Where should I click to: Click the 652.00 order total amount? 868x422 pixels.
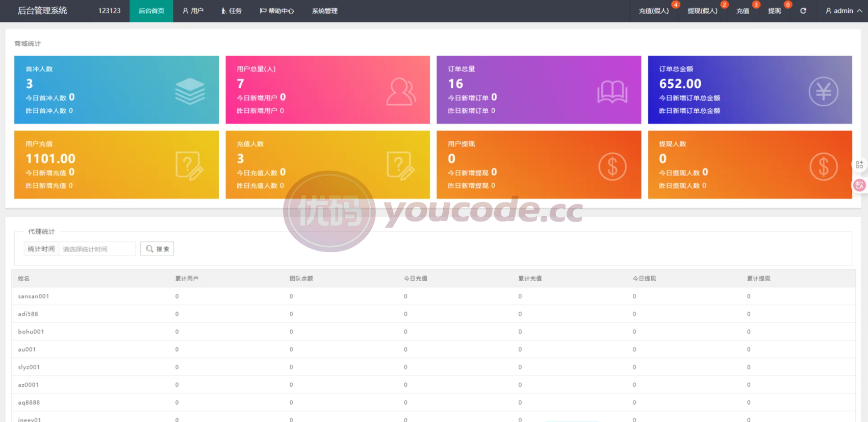click(680, 84)
